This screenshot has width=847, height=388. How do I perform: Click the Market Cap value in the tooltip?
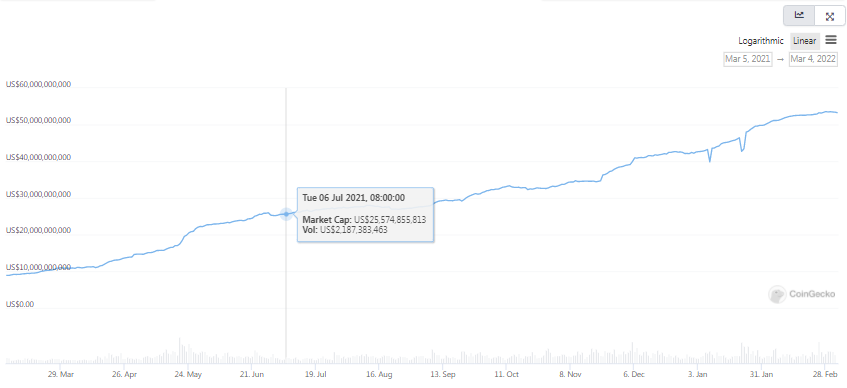pyautogui.click(x=390, y=220)
